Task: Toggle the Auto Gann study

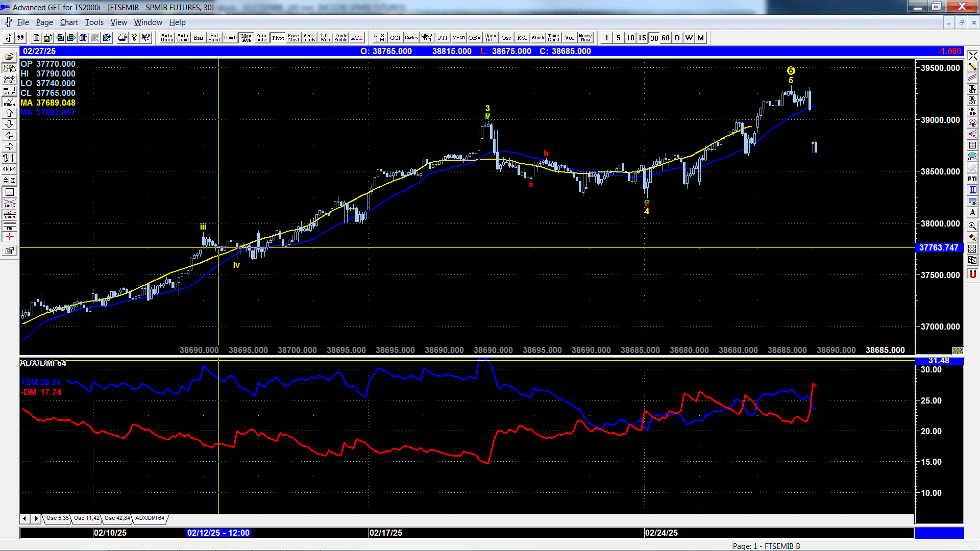Action: point(167,38)
